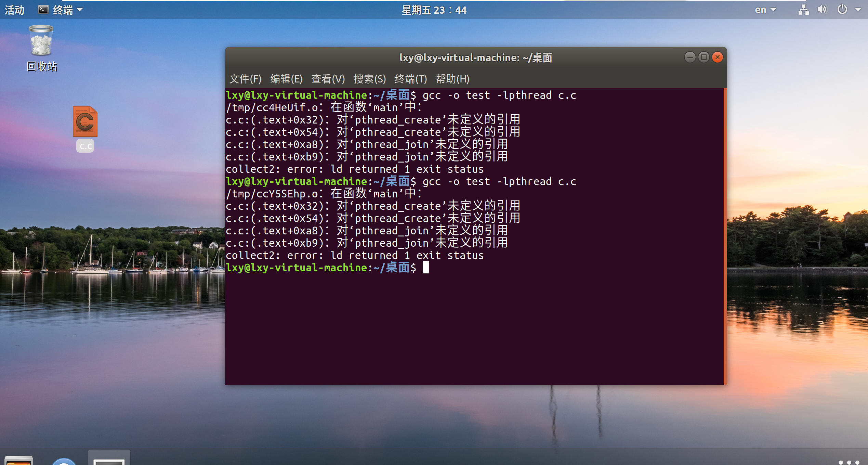
Task: Click the volume speaker icon
Action: pyautogui.click(x=822, y=10)
